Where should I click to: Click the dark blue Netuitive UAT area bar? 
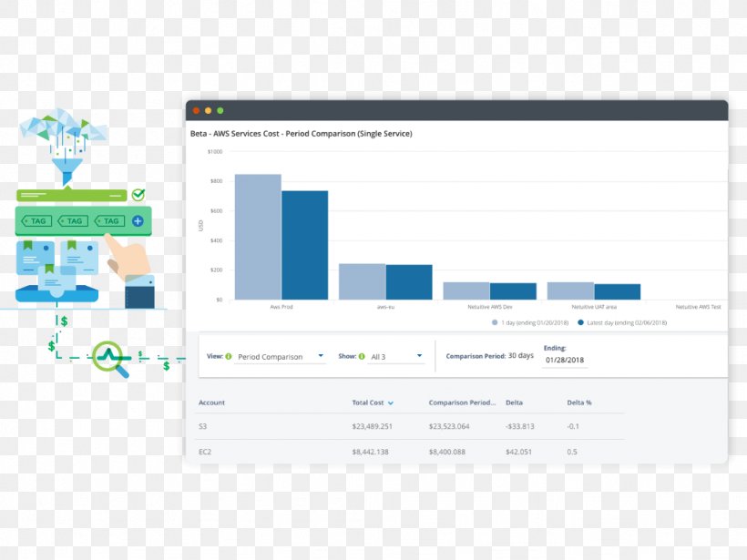(x=618, y=292)
